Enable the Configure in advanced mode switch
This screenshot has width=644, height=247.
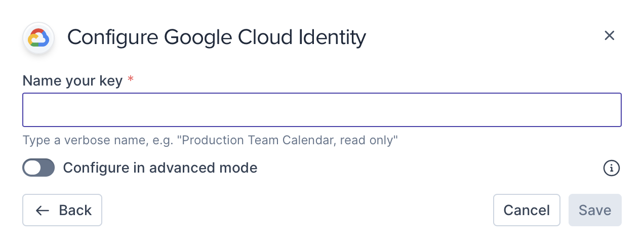[38, 168]
